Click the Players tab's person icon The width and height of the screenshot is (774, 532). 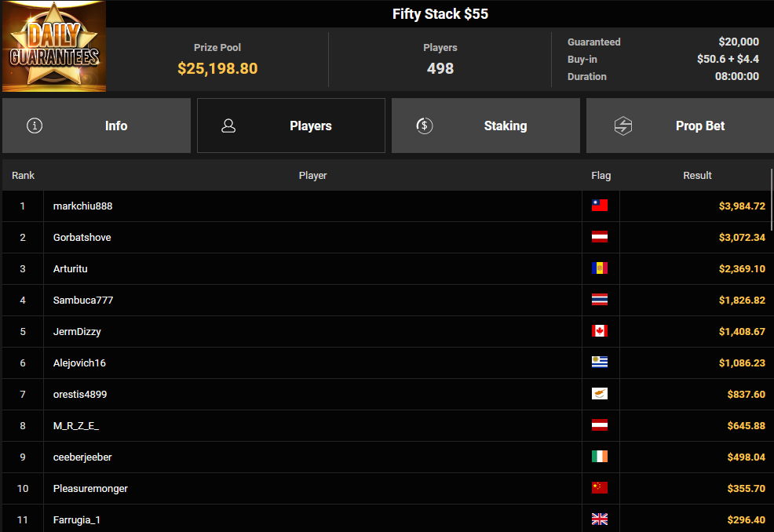pyautogui.click(x=228, y=126)
